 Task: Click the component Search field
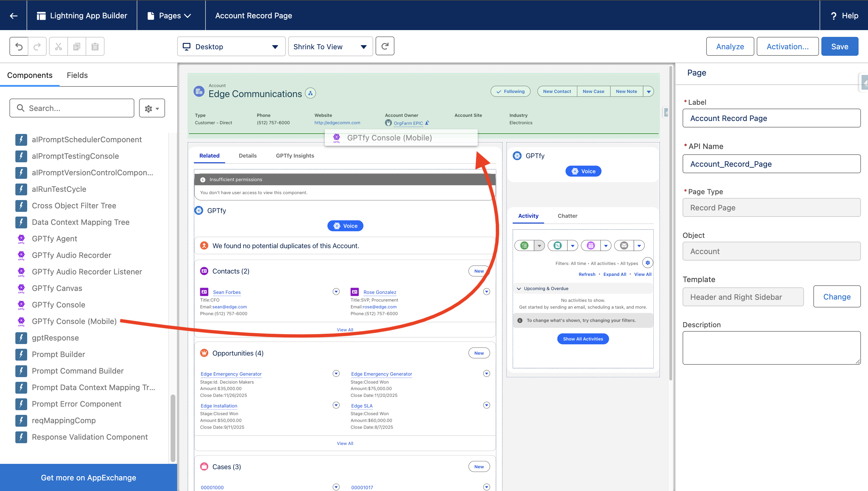point(72,108)
